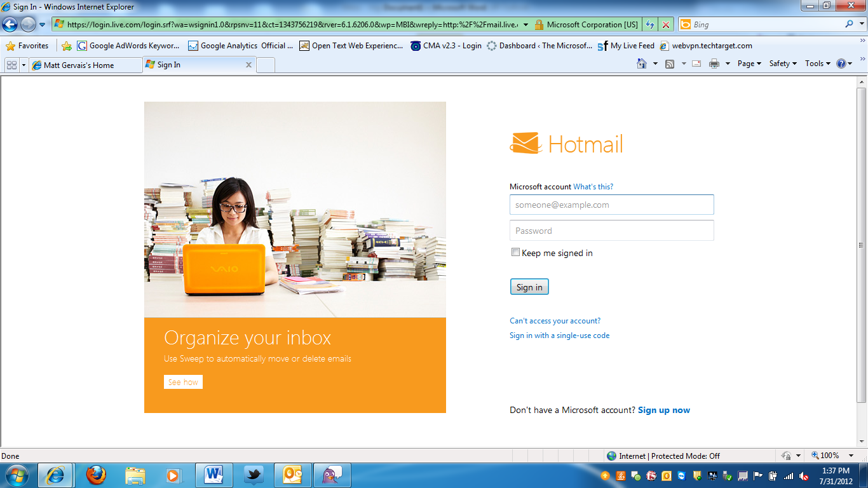Click the Print icon
This screenshot has height=488, width=868.
pyautogui.click(x=714, y=64)
